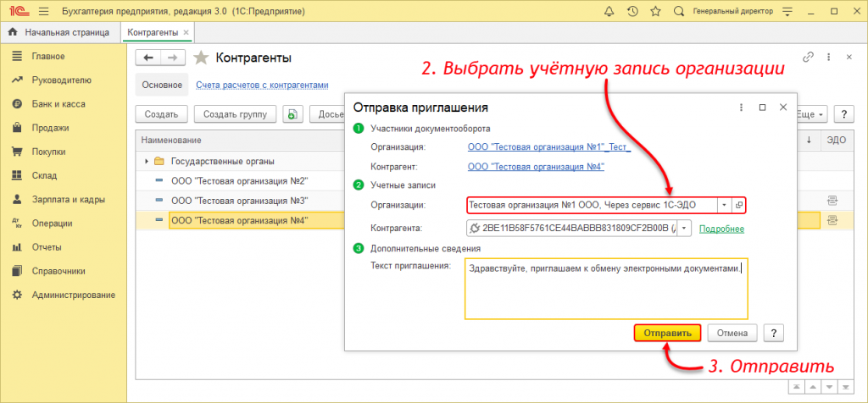The image size is (868, 403).
Task: Switch to Основное view
Action: tap(162, 86)
